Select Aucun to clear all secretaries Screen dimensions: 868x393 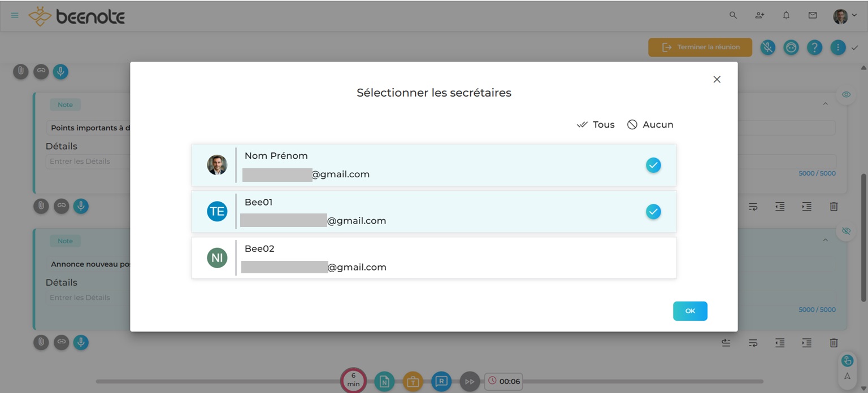click(x=650, y=125)
